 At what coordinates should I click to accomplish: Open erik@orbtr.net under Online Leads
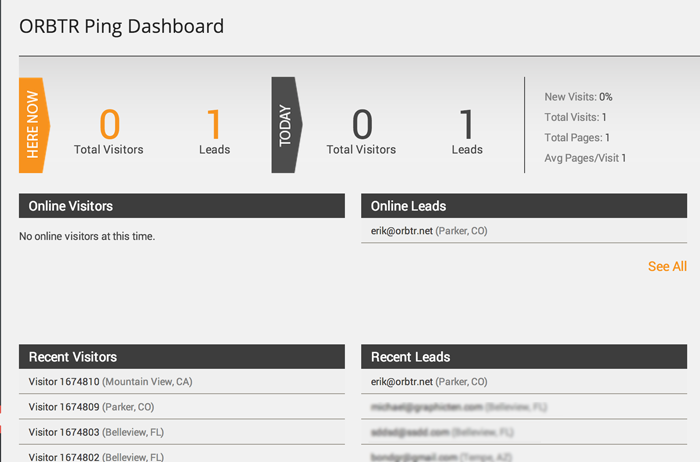524,231
